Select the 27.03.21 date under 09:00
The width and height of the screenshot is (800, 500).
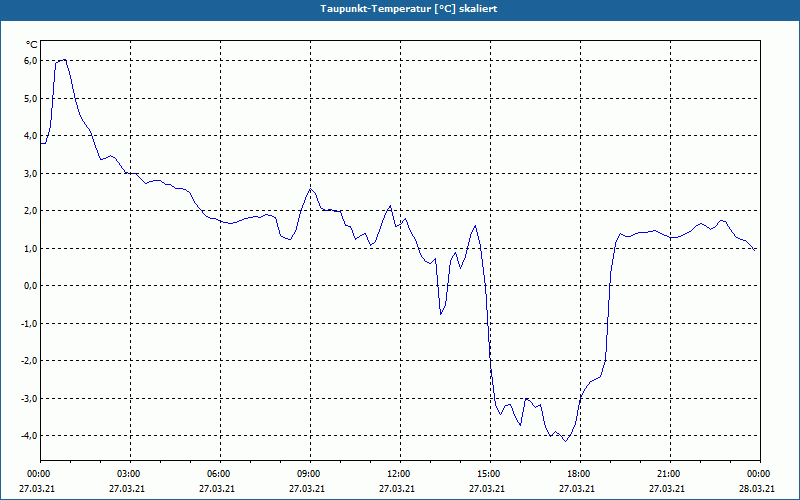pyautogui.click(x=307, y=488)
